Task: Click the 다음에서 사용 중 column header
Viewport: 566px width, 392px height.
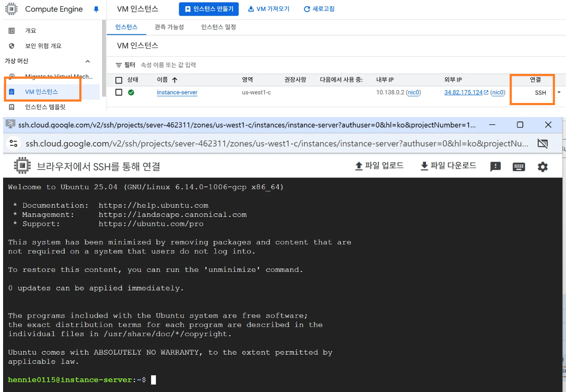Action: tap(341, 80)
